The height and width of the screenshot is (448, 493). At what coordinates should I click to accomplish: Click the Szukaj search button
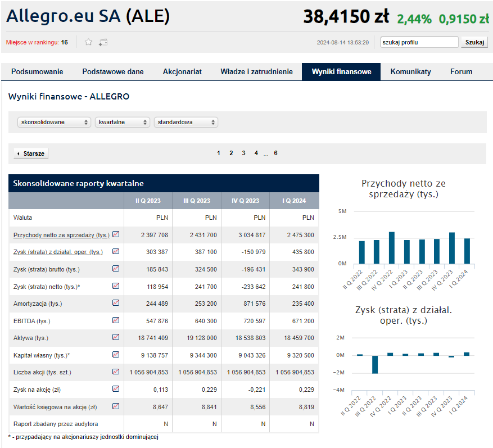(x=474, y=42)
